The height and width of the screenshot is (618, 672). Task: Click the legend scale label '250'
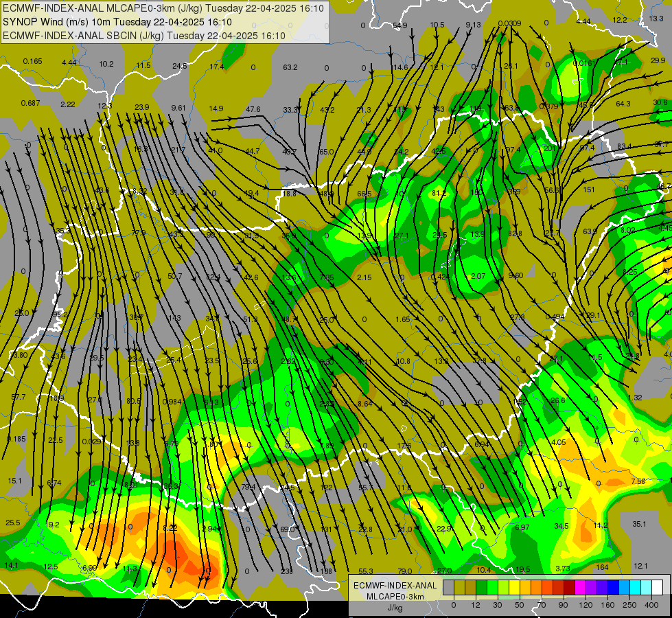click(629, 605)
